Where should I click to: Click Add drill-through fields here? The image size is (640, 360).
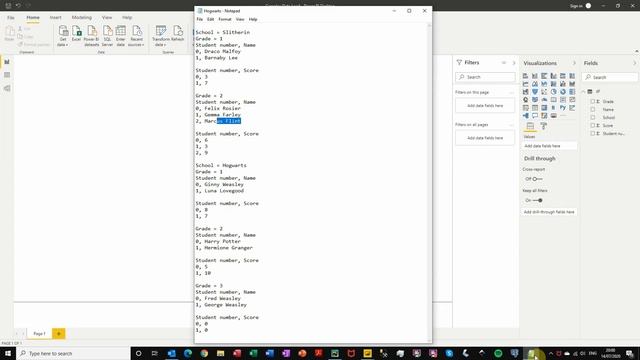coord(549,212)
